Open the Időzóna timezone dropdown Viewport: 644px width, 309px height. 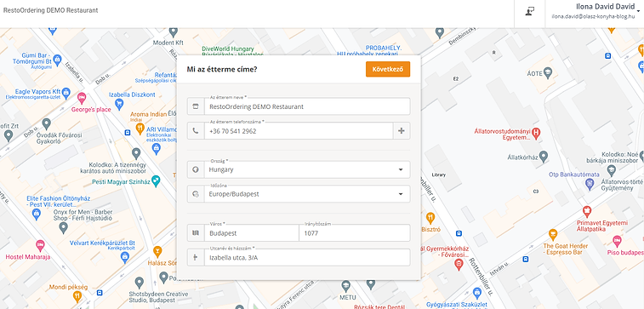[x=307, y=194]
